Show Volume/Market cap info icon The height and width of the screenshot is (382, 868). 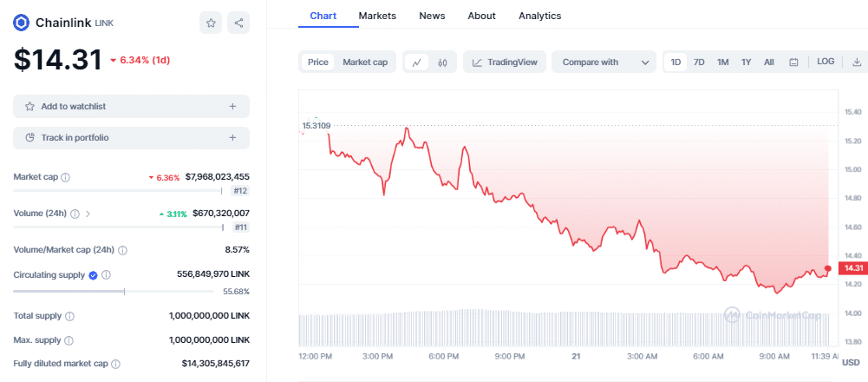(x=123, y=250)
